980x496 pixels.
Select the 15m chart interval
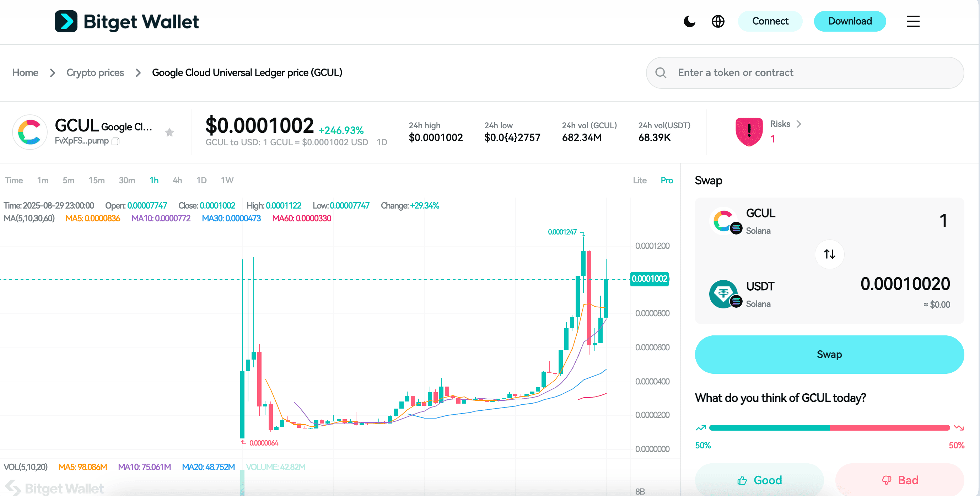[x=97, y=180]
